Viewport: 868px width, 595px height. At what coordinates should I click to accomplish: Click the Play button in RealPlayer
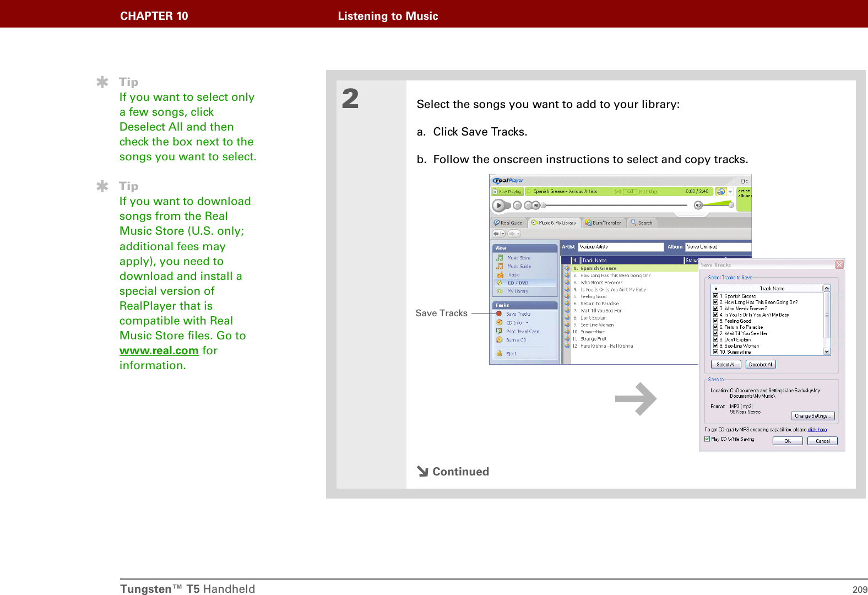499,205
